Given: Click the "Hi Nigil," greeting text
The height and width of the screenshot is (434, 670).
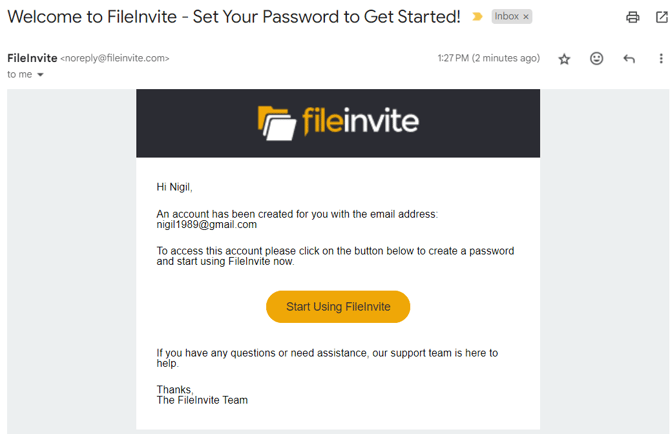Looking at the screenshot, I should pyautogui.click(x=174, y=187).
